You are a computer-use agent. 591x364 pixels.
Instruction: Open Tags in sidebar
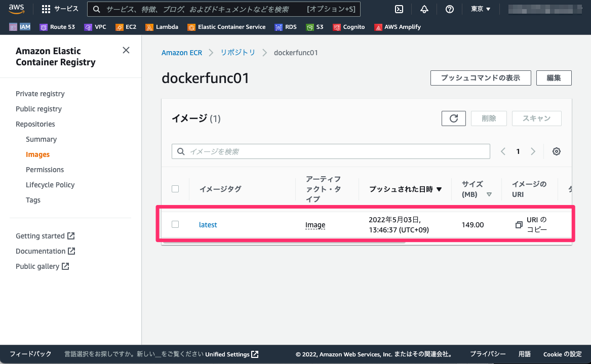pyautogui.click(x=33, y=200)
